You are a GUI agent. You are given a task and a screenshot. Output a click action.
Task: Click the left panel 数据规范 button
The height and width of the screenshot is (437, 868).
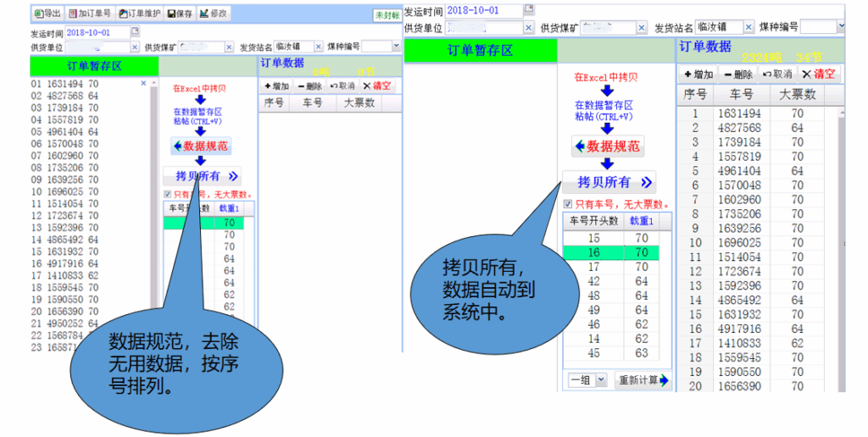pyautogui.click(x=201, y=146)
